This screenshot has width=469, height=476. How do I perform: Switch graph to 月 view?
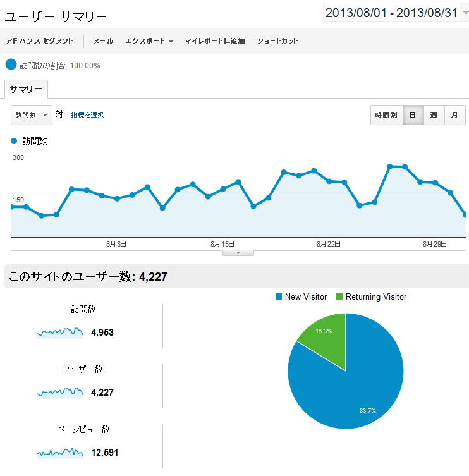click(x=454, y=115)
